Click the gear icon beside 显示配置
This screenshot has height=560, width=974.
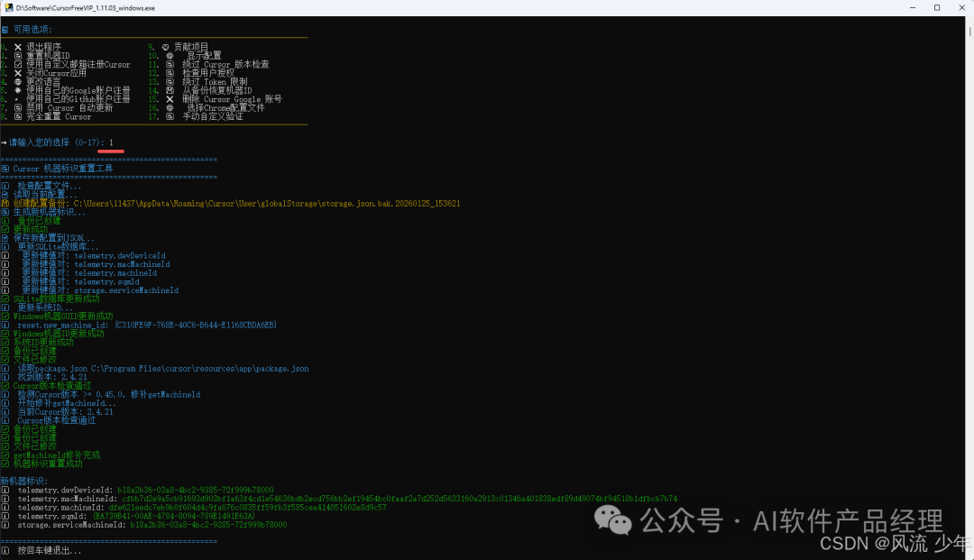[170, 55]
